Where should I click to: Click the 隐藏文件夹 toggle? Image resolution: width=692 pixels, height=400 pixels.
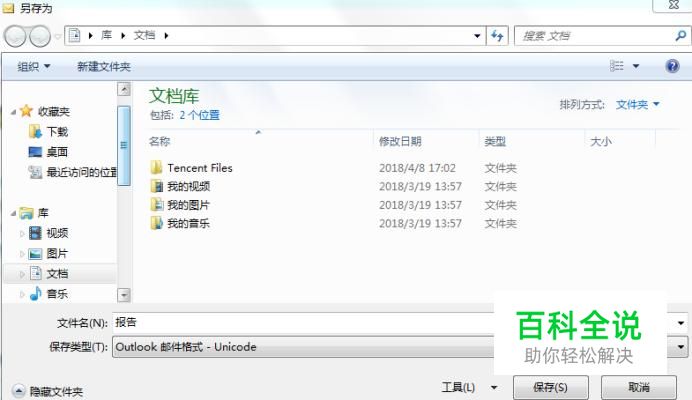pyautogui.click(x=49, y=391)
